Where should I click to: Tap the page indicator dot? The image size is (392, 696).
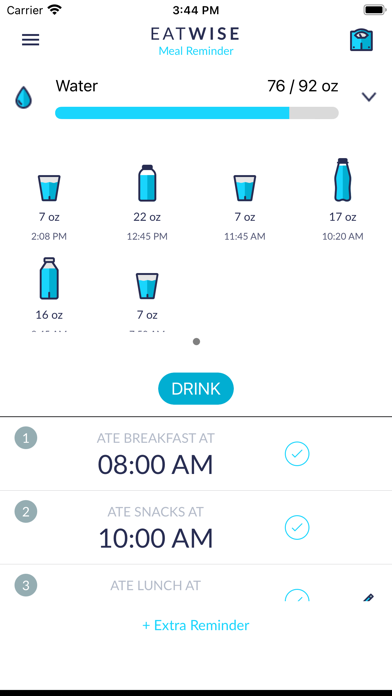point(196,341)
